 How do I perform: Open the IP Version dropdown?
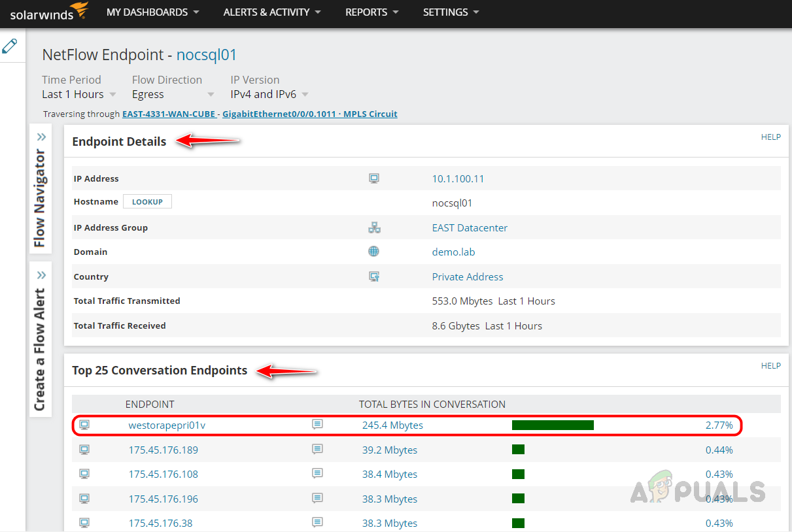[x=269, y=94]
